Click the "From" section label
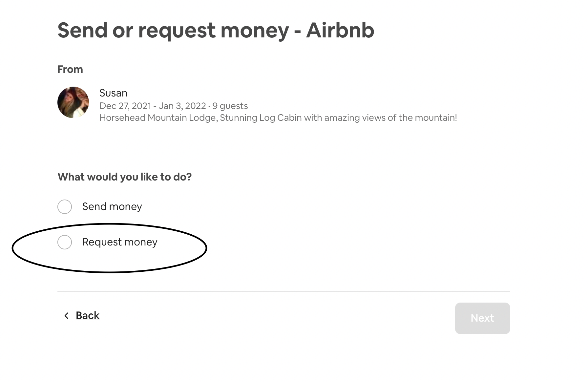588x382 pixels. point(70,69)
